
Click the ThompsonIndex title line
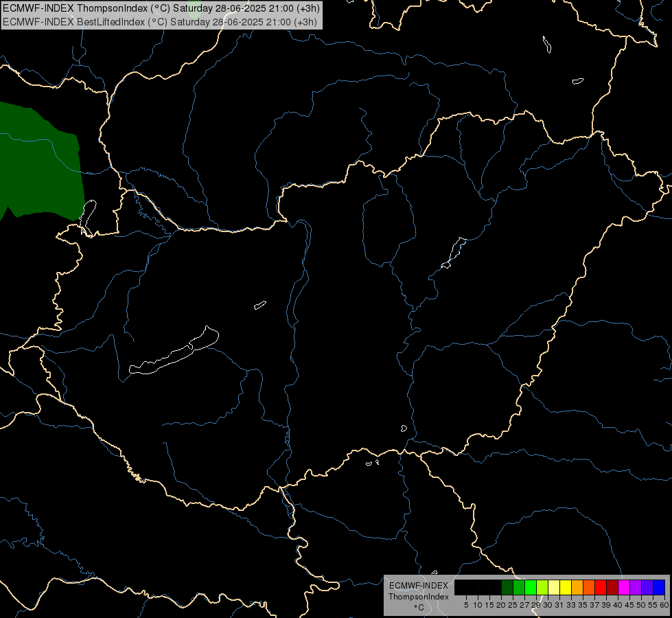click(x=161, y=8)
